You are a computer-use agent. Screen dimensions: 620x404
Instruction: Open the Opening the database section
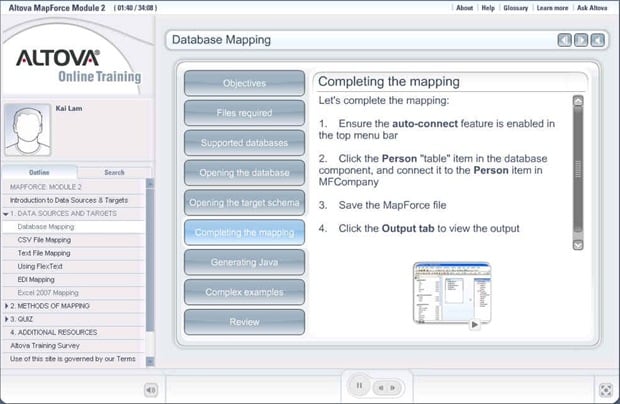[x=244, y=173]
